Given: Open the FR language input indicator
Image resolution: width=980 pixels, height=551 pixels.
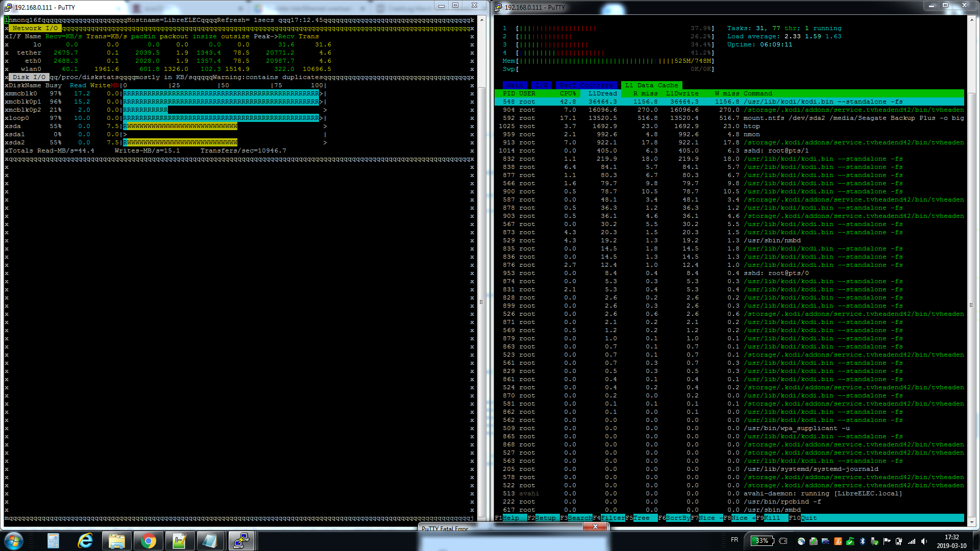Looking at the screenshot, I should click(734, 540).
